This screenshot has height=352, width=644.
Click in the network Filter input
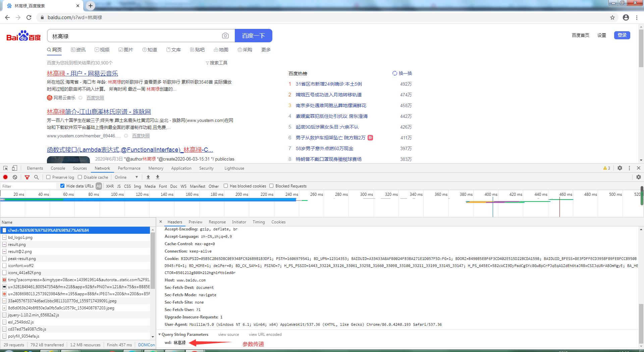[29, 186]
